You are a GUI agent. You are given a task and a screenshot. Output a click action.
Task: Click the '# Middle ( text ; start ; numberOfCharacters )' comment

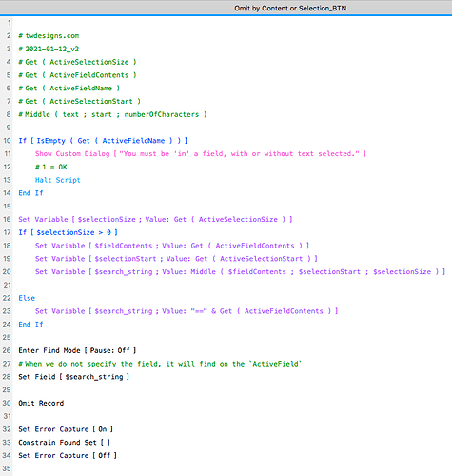coord(112,114)
